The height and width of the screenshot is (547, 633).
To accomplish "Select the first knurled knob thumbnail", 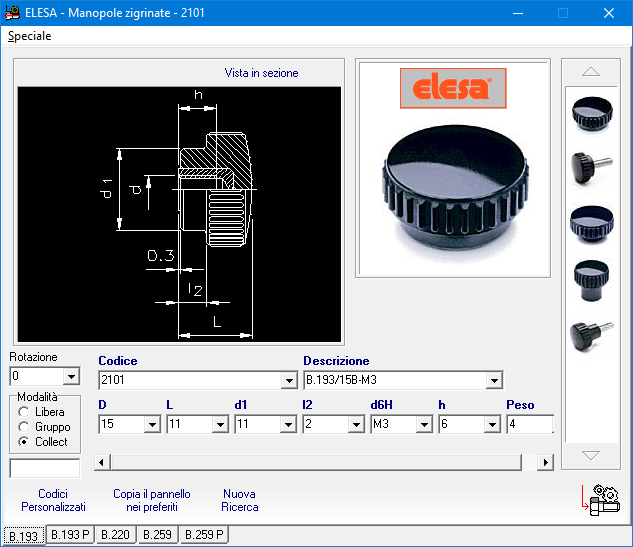I will coord(592,113).
